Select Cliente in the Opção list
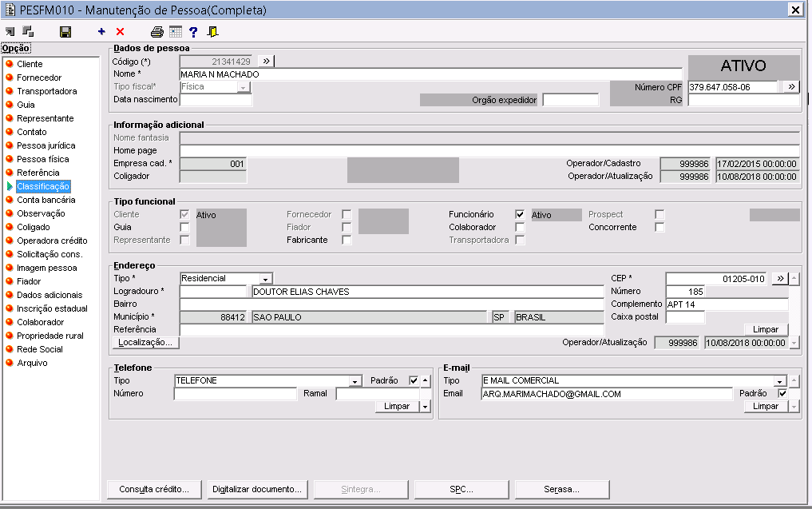Screen dimensions: 812x509 30,64
